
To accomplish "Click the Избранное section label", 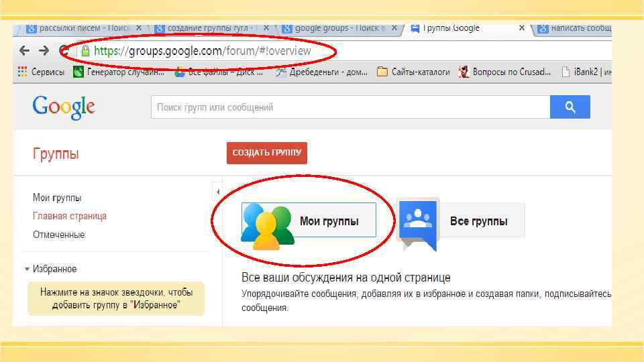I will [x=54, y=269].
